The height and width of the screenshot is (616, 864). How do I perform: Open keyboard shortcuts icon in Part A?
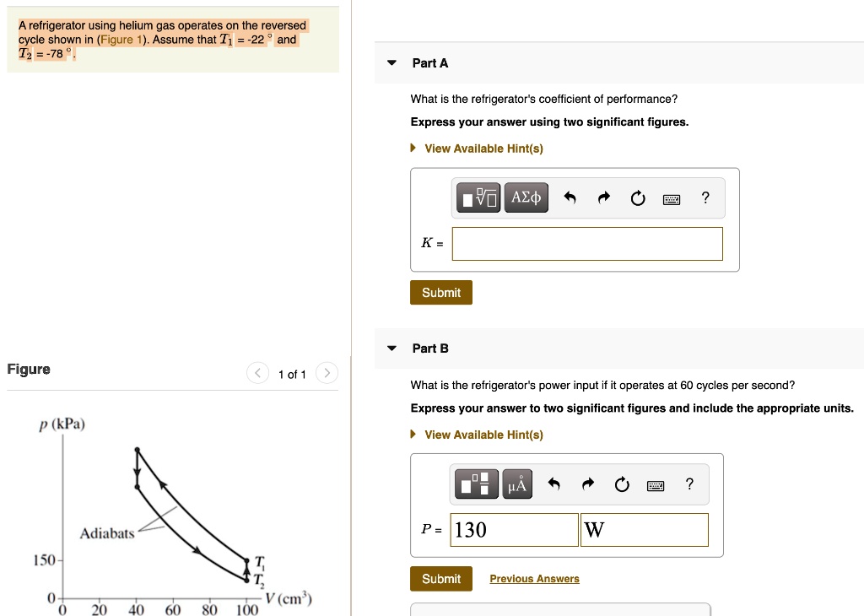671,199
